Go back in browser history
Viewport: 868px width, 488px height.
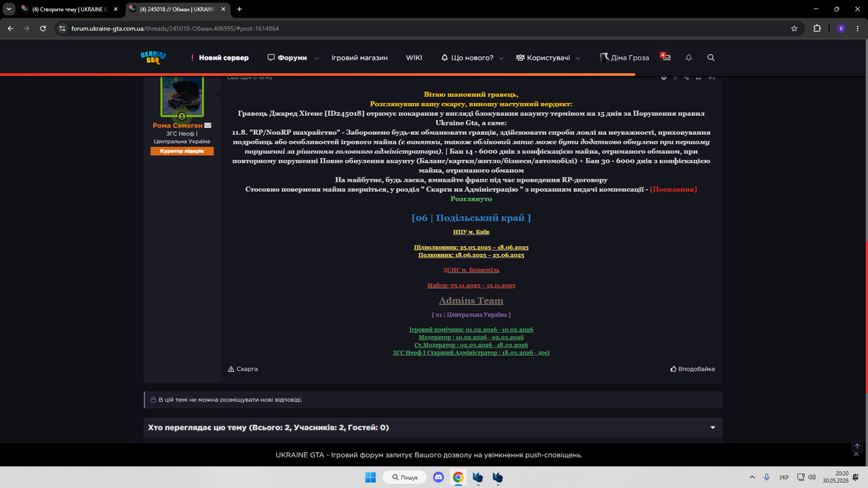[x=10, y=28]
